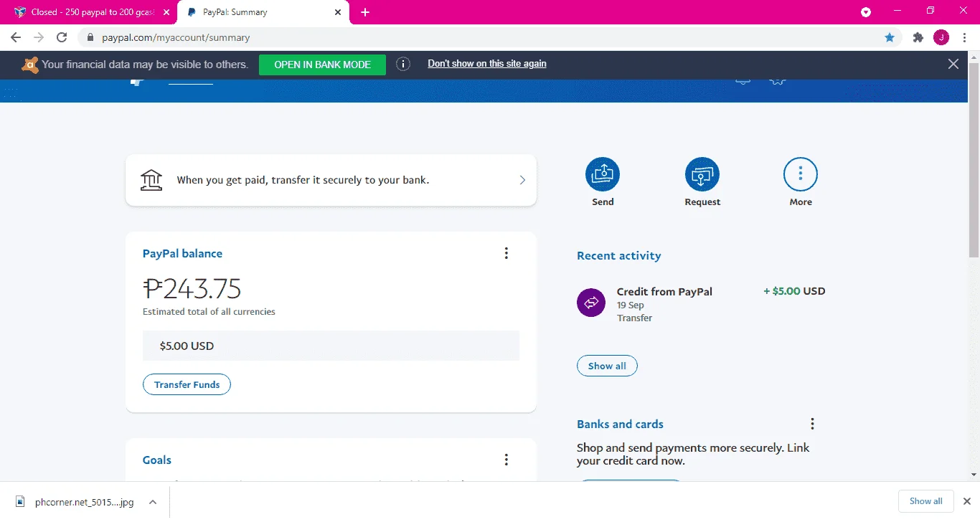980x522 pixels.
Task: Close the downloads bar
Action: (966, 501)
